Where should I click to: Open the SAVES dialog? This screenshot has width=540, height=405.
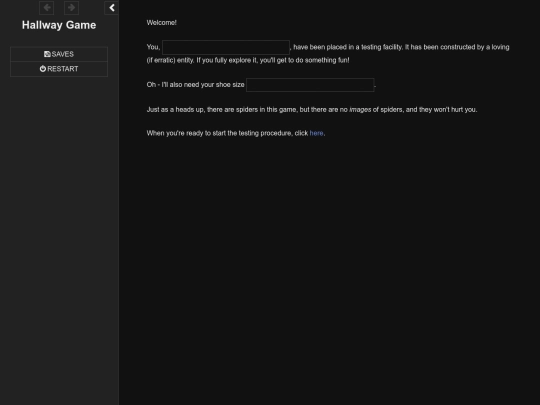pyautogui.click(x=59, y=54)
